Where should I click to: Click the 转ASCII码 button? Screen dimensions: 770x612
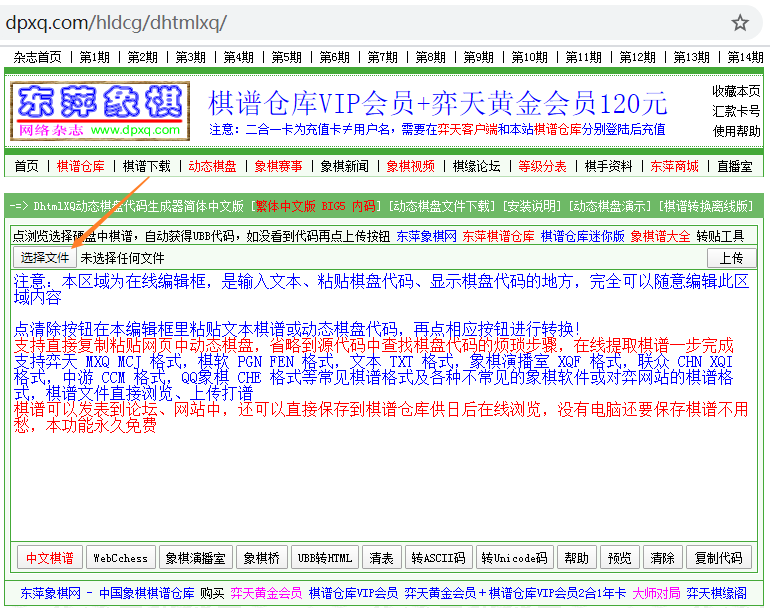(439, 558)
